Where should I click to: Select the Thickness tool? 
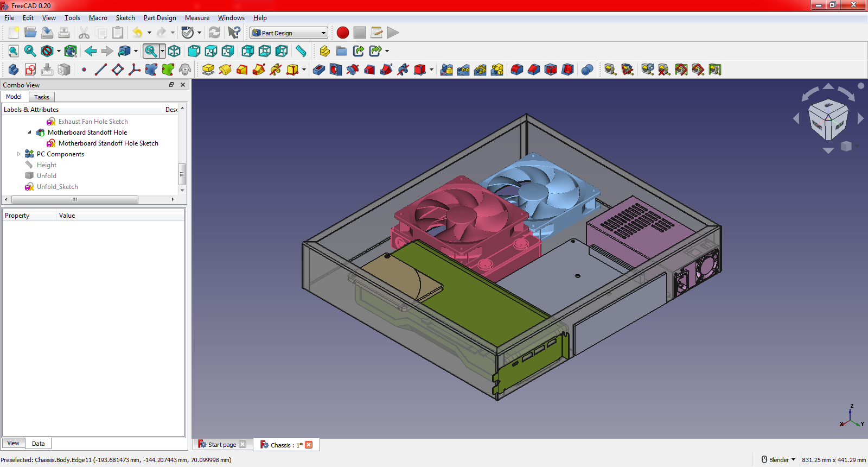tap(567, 70)
